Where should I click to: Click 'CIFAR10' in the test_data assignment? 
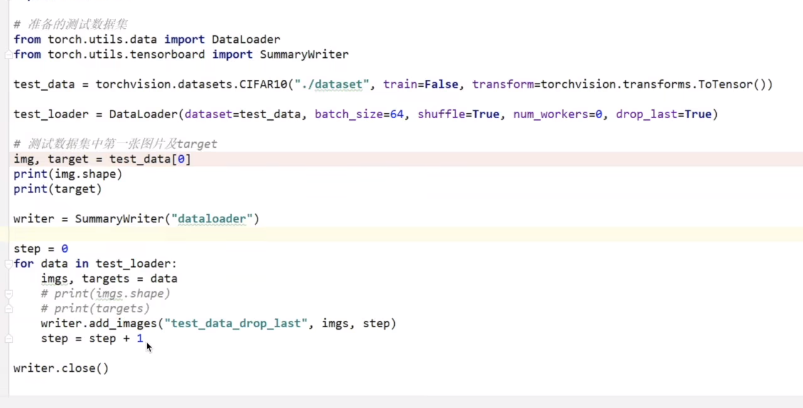(263, 84)
